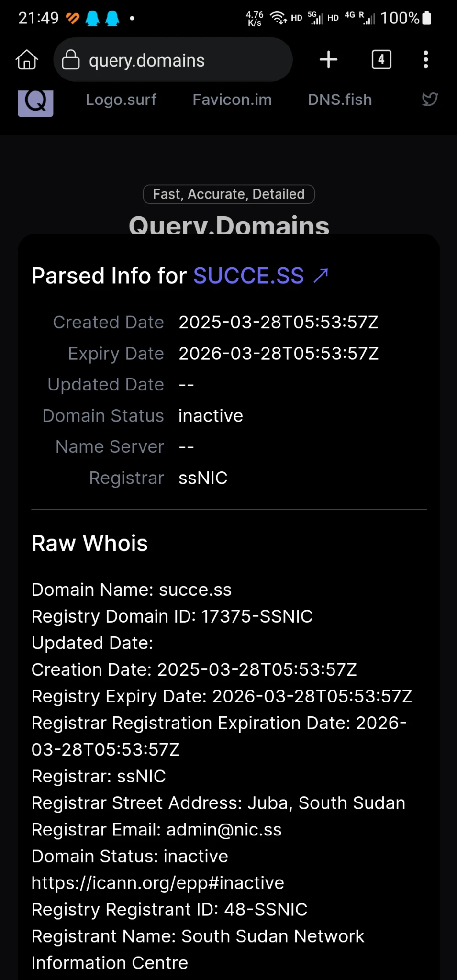Tap the "Fast, Accurate, Detailed" badge
The width and height of the screenshot is (457, 980).
click(x=229, y=194)
